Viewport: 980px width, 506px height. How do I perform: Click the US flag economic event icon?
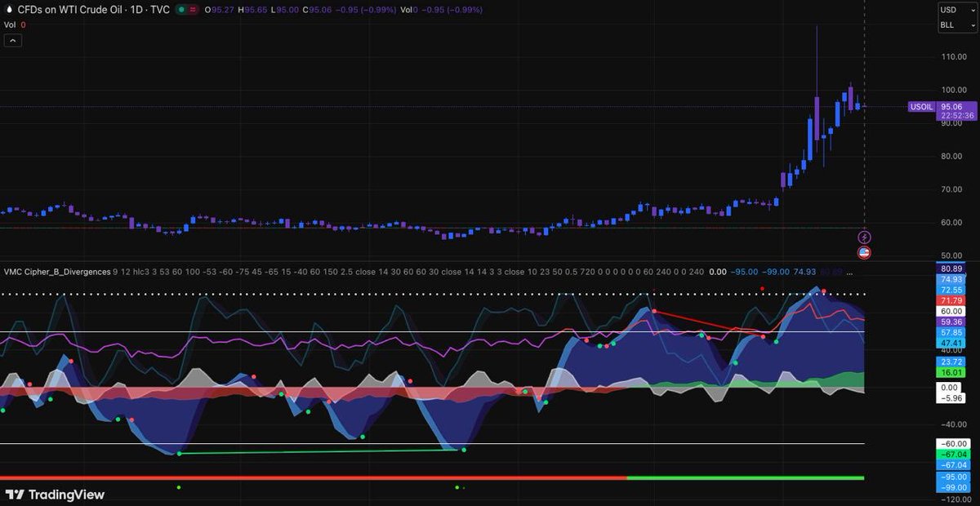tap(865, 252)
